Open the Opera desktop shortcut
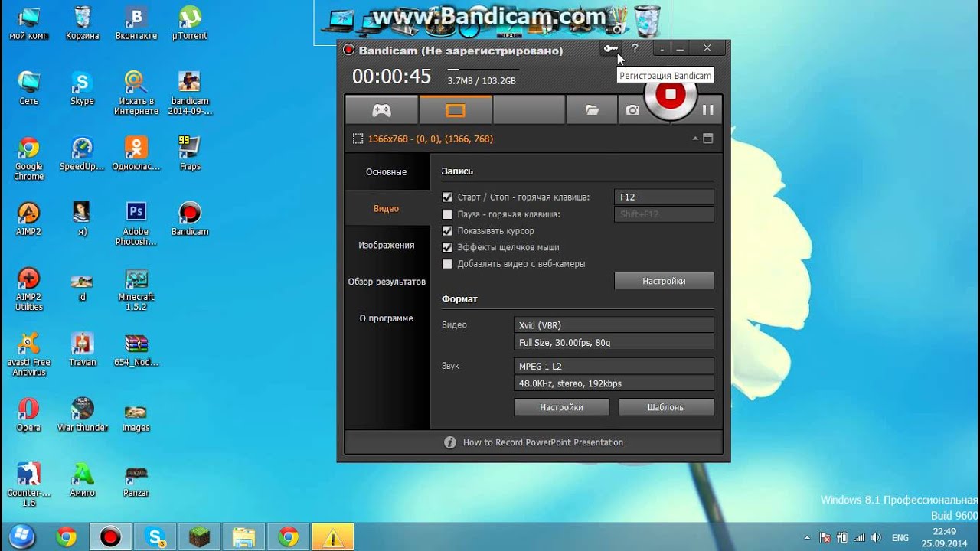This screenshot has width=980, height=551. pyautogui.click(x=29, y=414)
